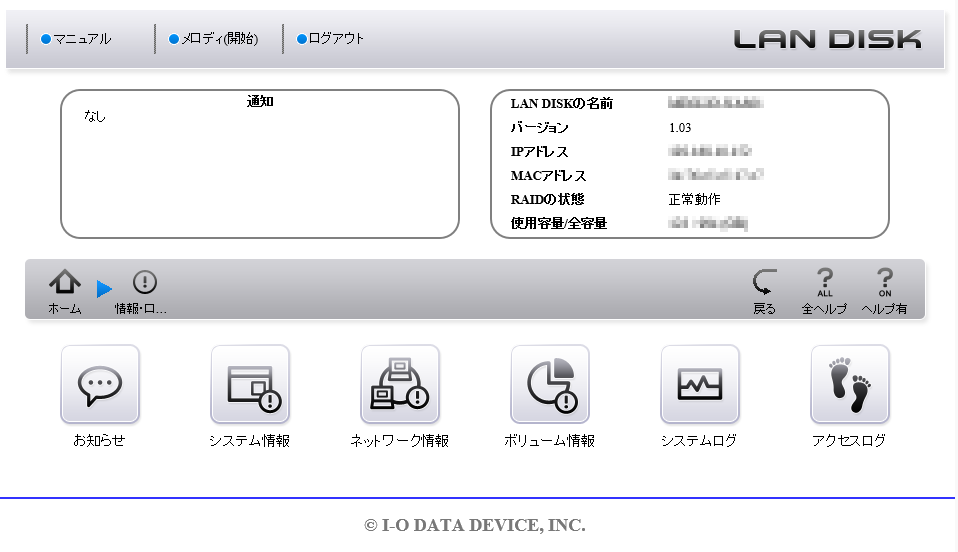Image resolution: width=958 pixels, height=552 pixels.
Task: Click the I-O DATA DEVICE copyright text
Action: pos(475,525)
